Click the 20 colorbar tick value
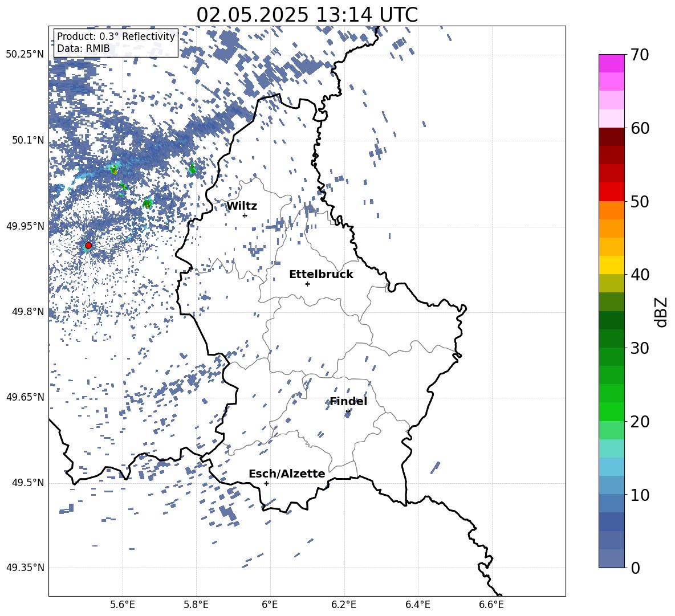The height and width of the screenshot is (616, 675). tap(639, 422)
